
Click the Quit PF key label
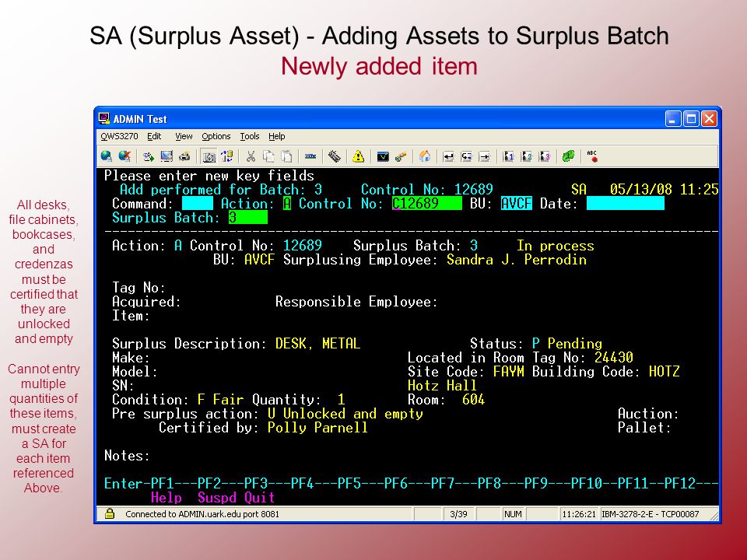(x=259, y=498)
